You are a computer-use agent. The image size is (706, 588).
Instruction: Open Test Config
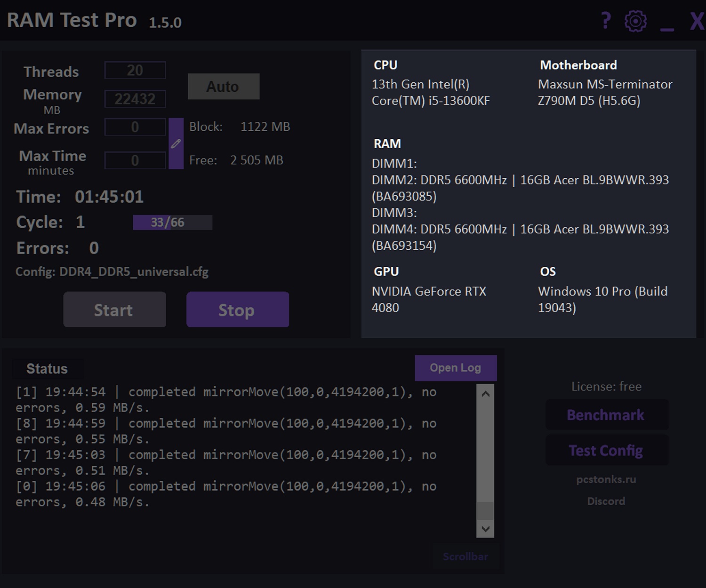pyautogui.click(x=606, y=451)
